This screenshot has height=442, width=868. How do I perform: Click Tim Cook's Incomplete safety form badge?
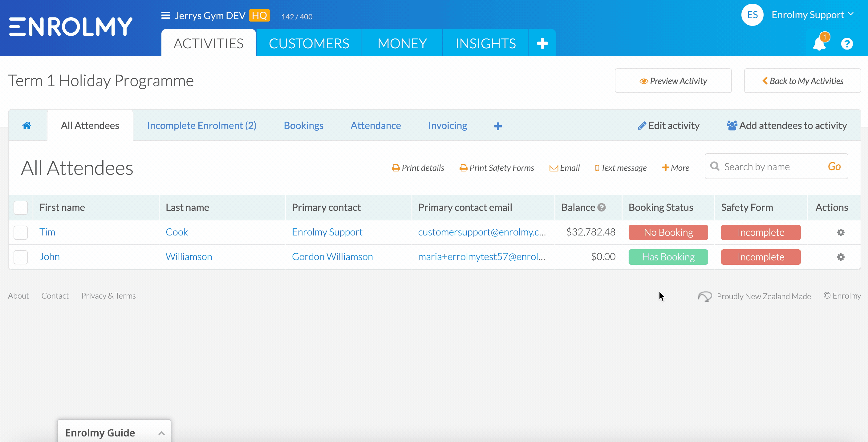761,232
